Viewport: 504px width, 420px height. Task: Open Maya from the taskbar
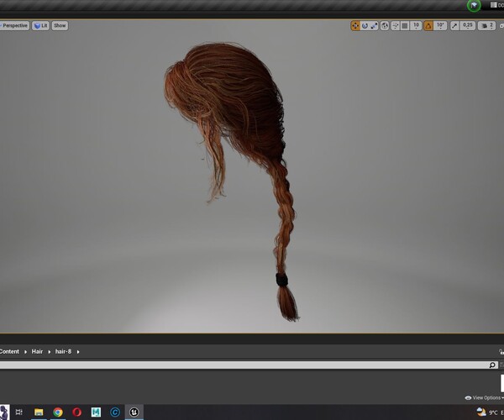(x=96, y=412)
